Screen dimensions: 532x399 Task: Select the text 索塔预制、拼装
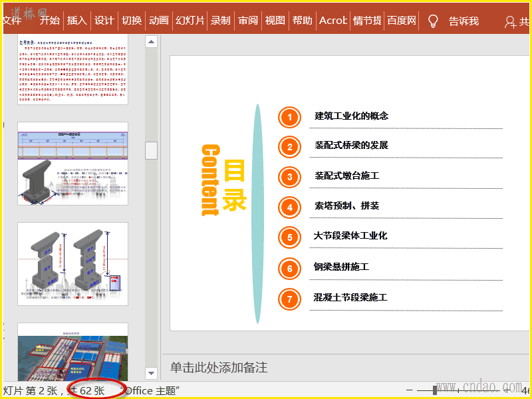click(346, 205)
